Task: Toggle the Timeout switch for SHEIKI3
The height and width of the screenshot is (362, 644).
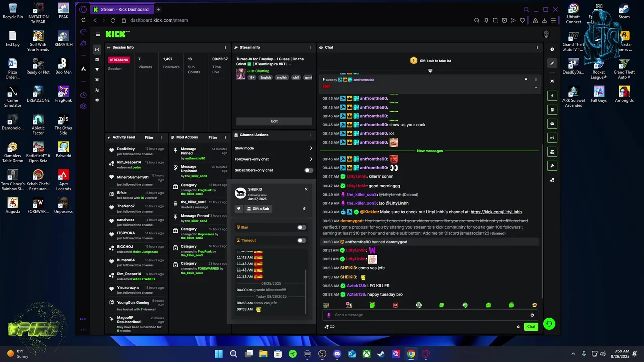Action: [x=301, y=240]
